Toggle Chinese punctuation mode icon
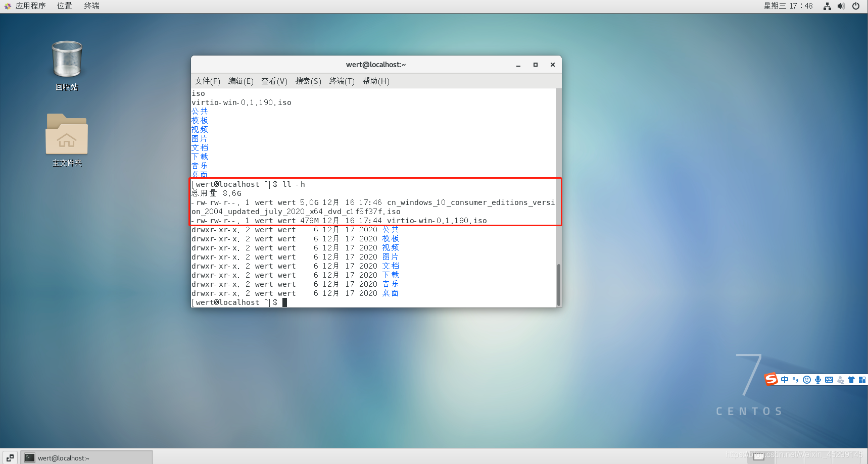Image resolution: width=868 pixels, height=464 pixels. 796,380
